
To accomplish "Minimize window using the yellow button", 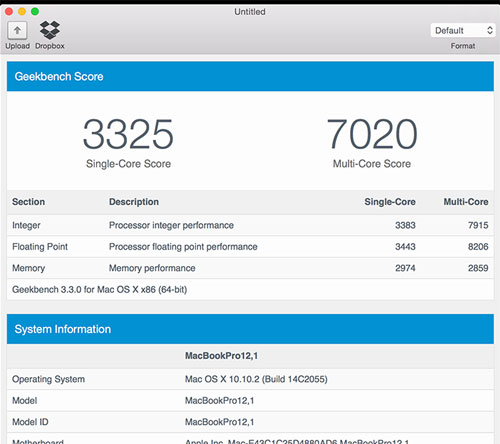I will pyautogui.click(x=22, y=12).
